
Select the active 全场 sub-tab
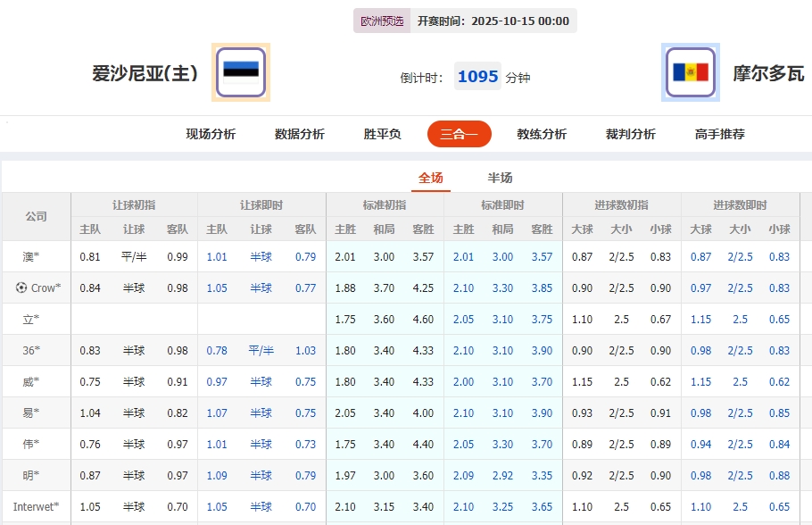click(431, 178)
